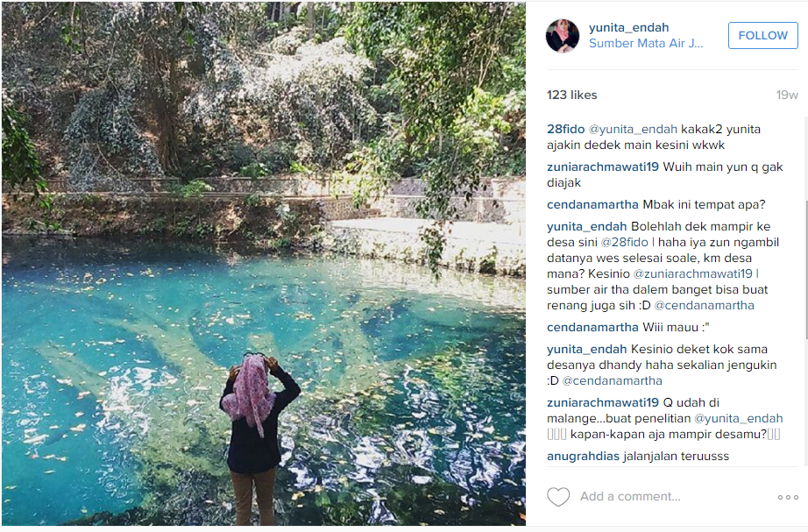Image resolution: width=808 pixels, height=532 pixels.
Task: Open yunita_endah's profile picture
Action: [x=563, y=36]
